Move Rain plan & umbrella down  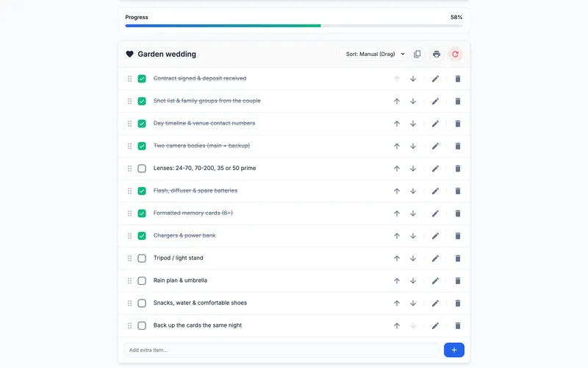pyautogui.click(x=413, y=280)
